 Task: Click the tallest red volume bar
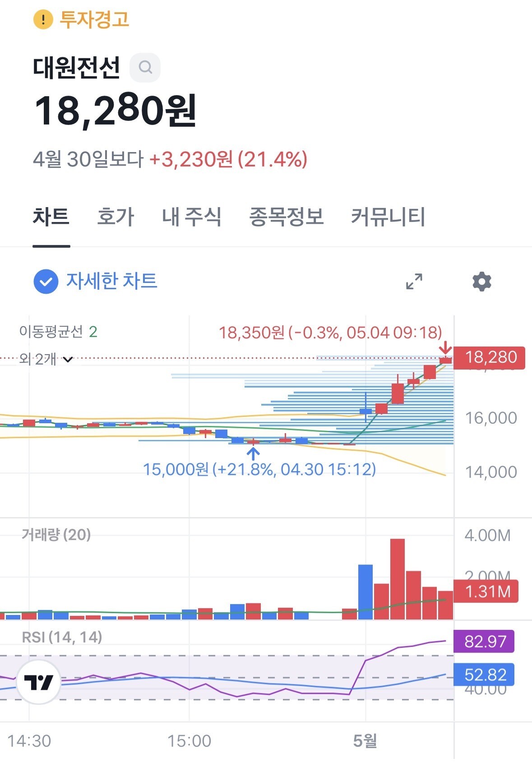[x=398, y=579]
